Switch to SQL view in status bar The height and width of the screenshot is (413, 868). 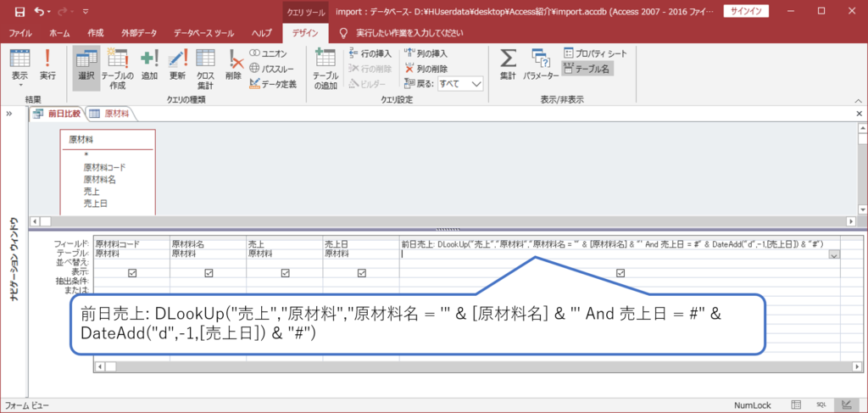click(821, 405)
